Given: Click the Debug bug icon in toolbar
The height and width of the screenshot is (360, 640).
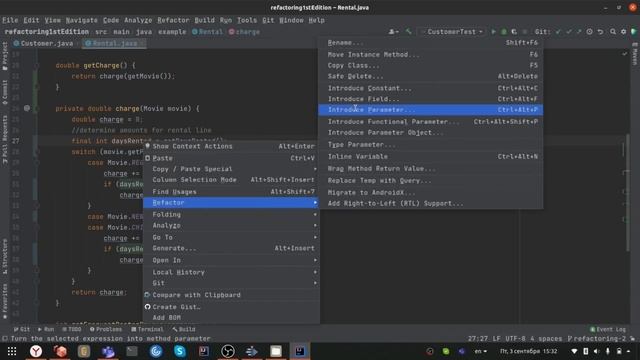Looking at the screenshot, I should coord(504,32).
